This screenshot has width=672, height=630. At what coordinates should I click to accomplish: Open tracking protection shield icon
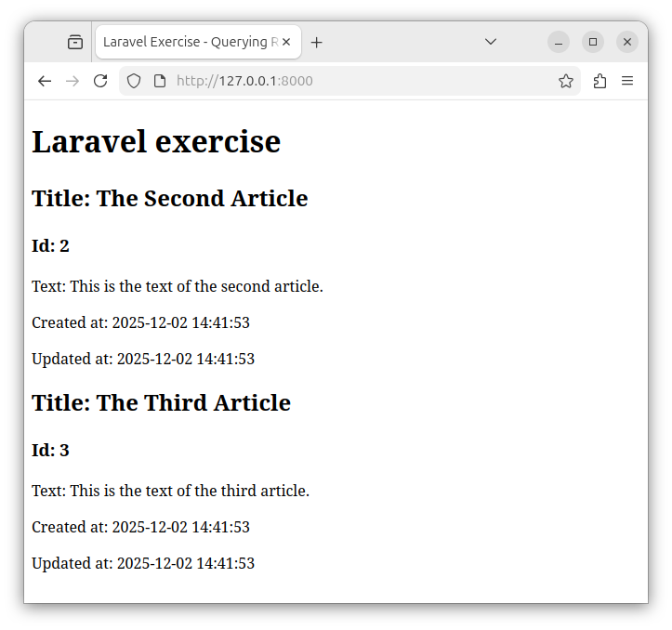(x=134, y=81)
